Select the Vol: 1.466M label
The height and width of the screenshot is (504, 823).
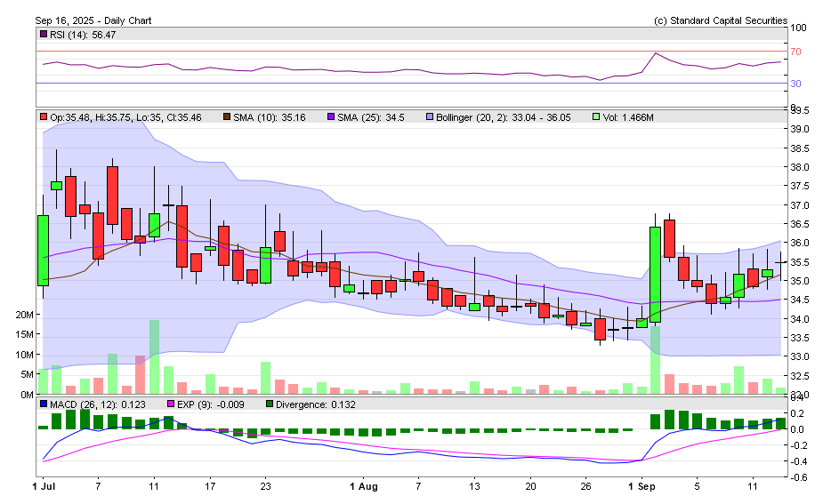(628, 117)
